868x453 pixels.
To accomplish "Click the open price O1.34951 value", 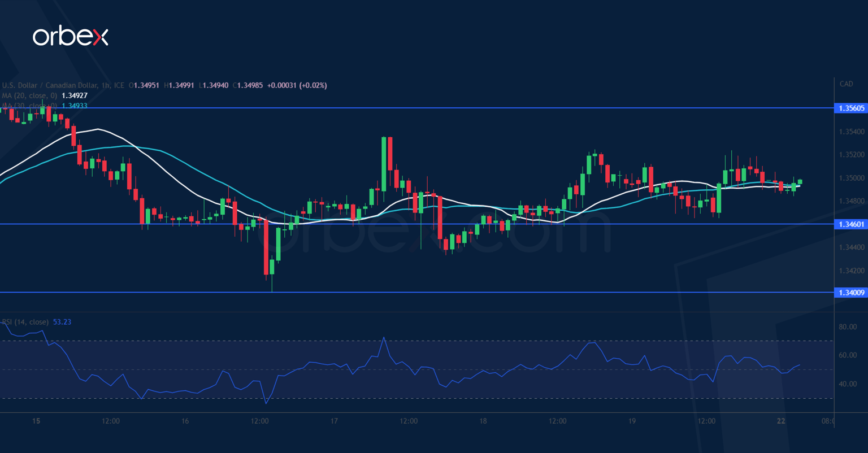I will coord(145,85).
